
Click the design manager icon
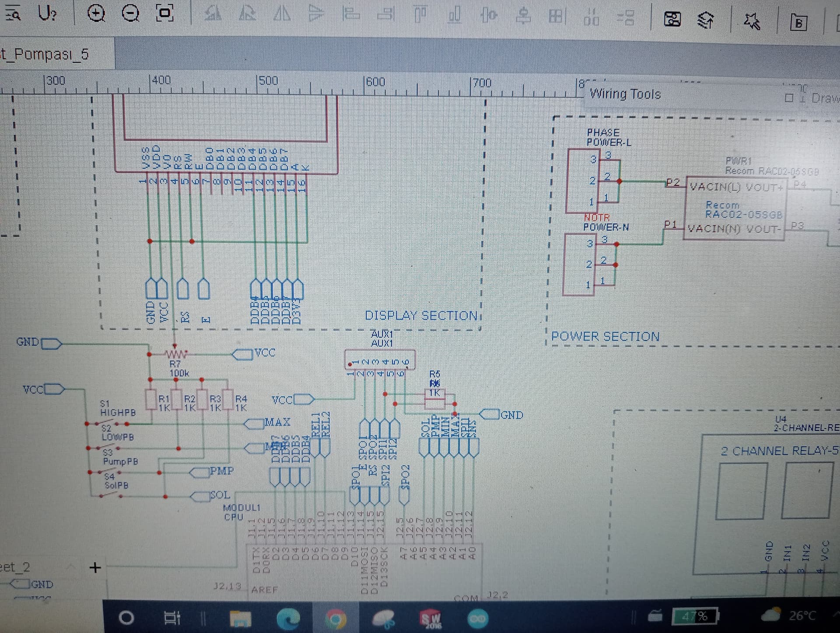click(672, 19)
